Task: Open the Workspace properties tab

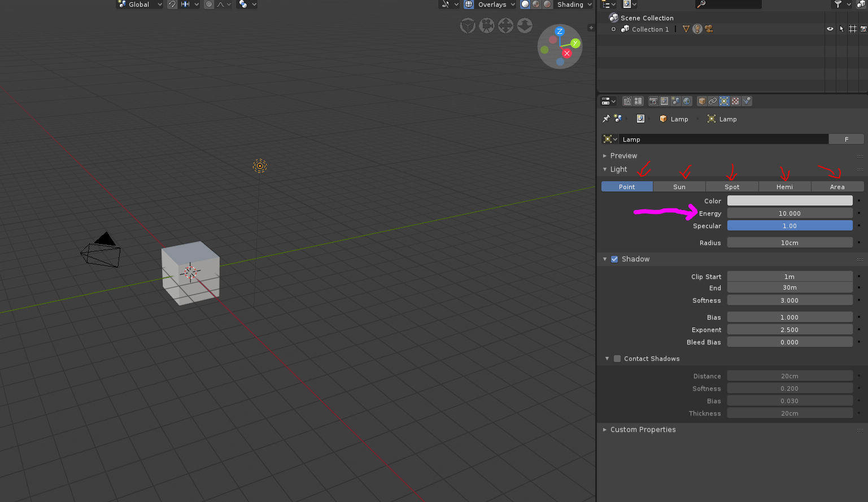Action: (638, 101)
